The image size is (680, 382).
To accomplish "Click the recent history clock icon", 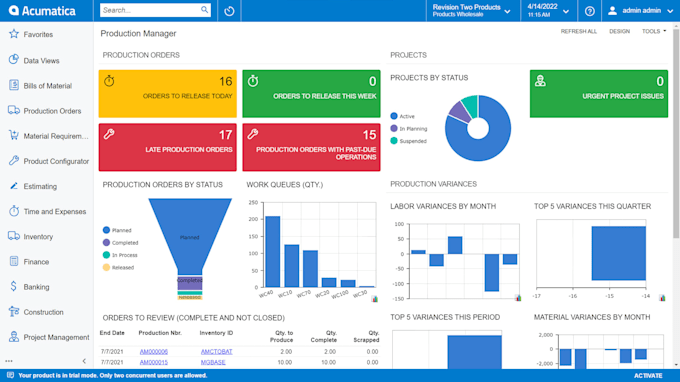I will point(229,11).
